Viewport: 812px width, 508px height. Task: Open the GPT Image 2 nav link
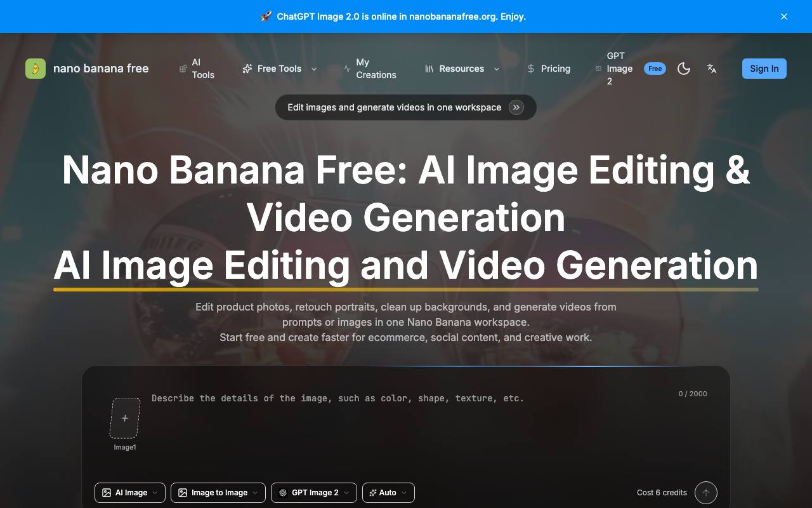coord(614,69)
